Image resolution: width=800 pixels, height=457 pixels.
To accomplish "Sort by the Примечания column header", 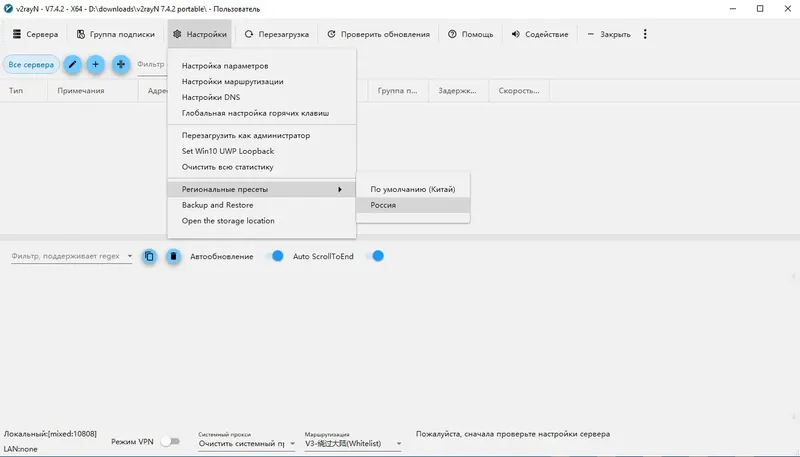I will click(x=93, y=91).
